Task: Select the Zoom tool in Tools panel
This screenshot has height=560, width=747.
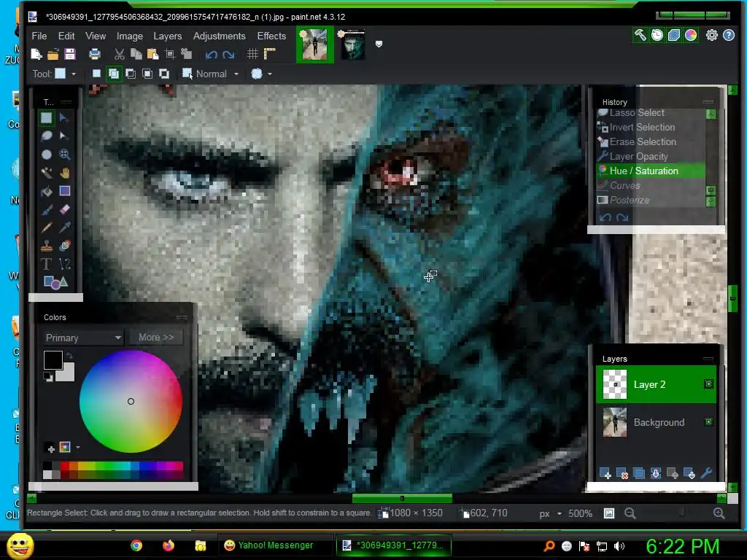Action: (64, 155)
